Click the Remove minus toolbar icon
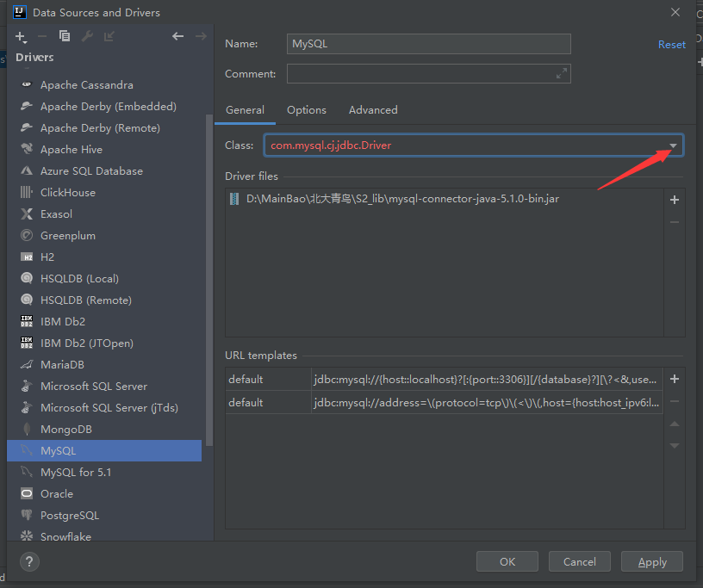This screenshot has width=703, height=588. pyautogui.click(x=42, y=36)
